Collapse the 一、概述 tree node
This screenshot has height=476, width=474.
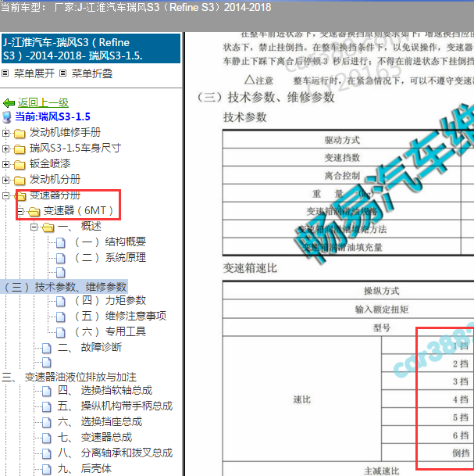click(34, 227)
